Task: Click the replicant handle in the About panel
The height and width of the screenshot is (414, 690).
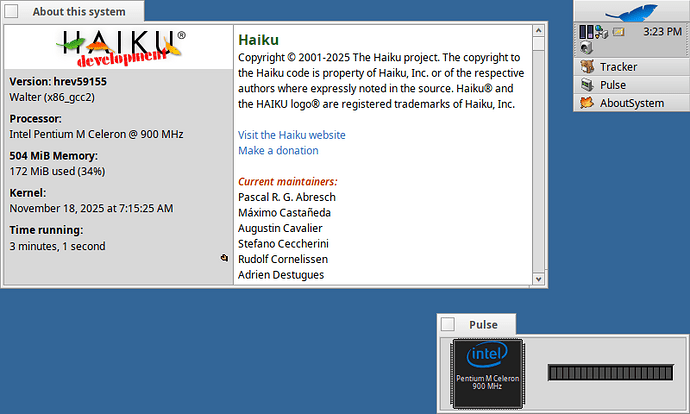Action: click(x=224, y=258)
